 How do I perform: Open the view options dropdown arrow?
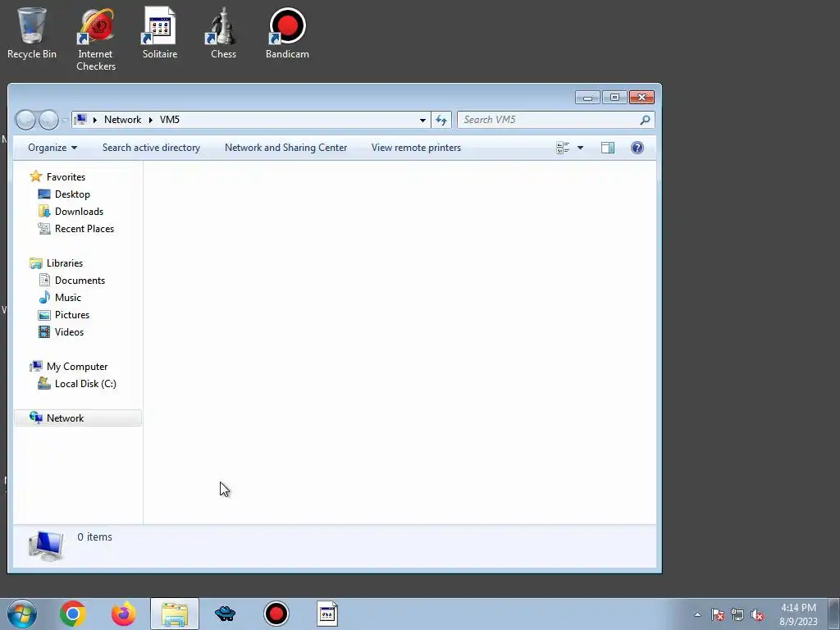580,148
